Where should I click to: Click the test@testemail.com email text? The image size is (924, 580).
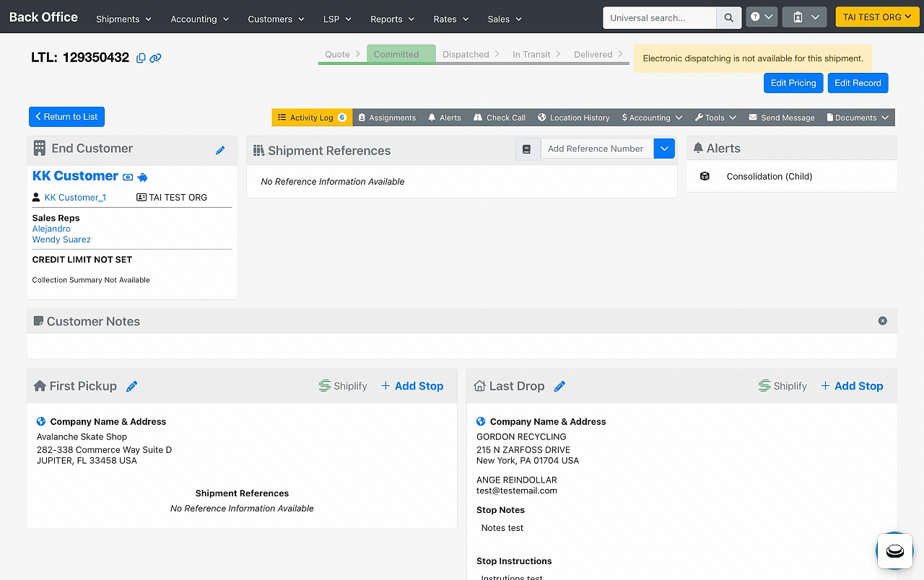tap(517, 491)
